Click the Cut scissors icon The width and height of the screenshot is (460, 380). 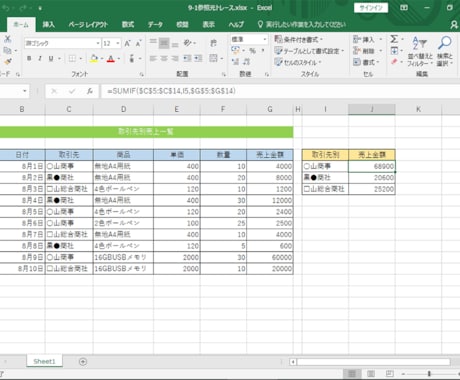pos(7,39)
